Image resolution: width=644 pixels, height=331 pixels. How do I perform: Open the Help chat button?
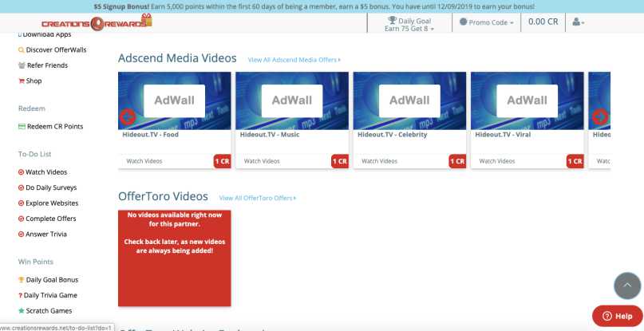coord(618,316)
